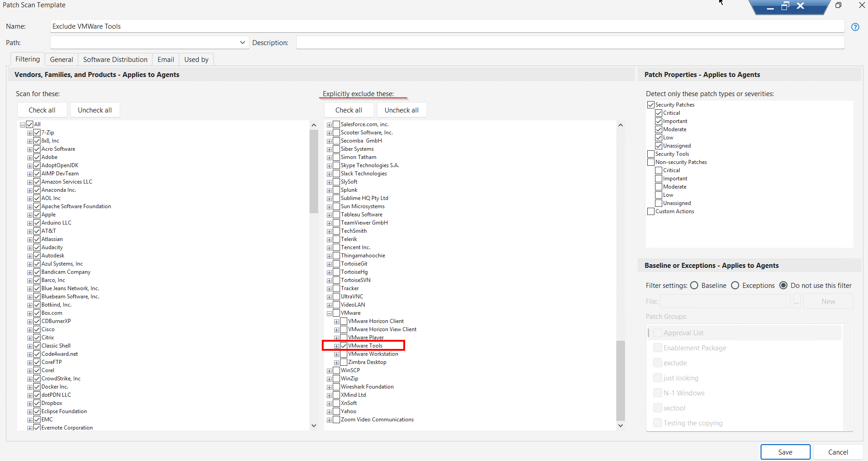Open the Used by tab
The height and width of the screenshot is (461, 868).
196,60
